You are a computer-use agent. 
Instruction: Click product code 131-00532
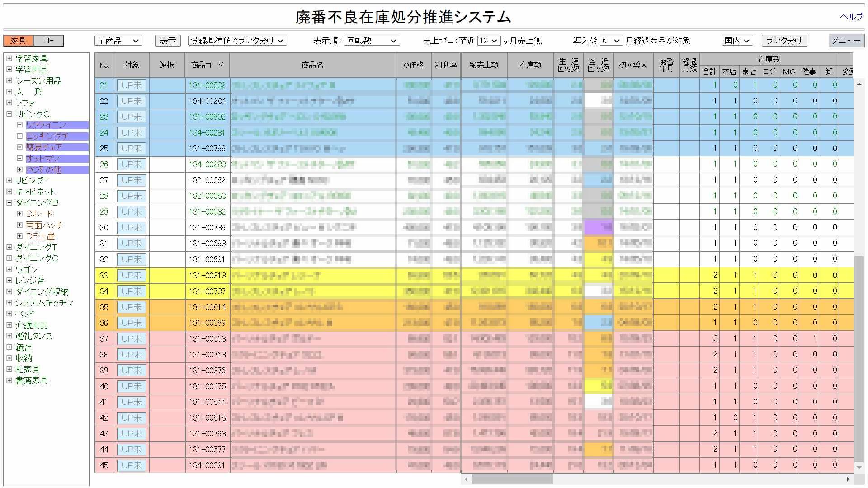pos(207,85)
